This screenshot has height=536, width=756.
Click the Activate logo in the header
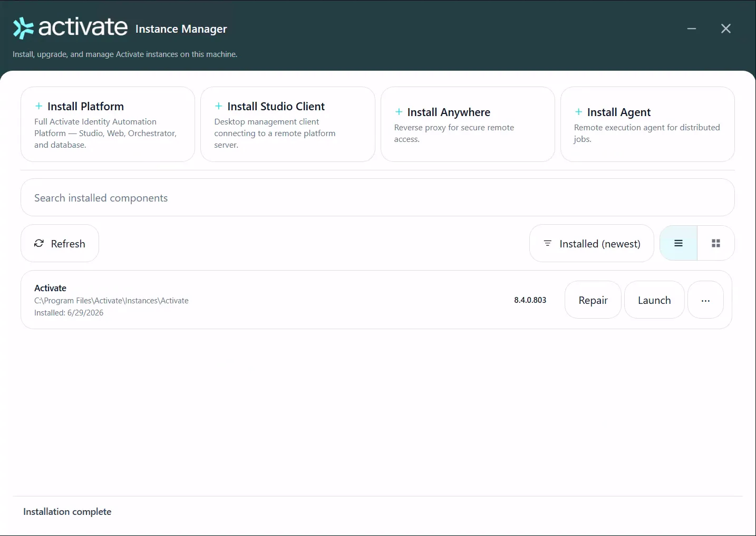(x=70, y=28)
